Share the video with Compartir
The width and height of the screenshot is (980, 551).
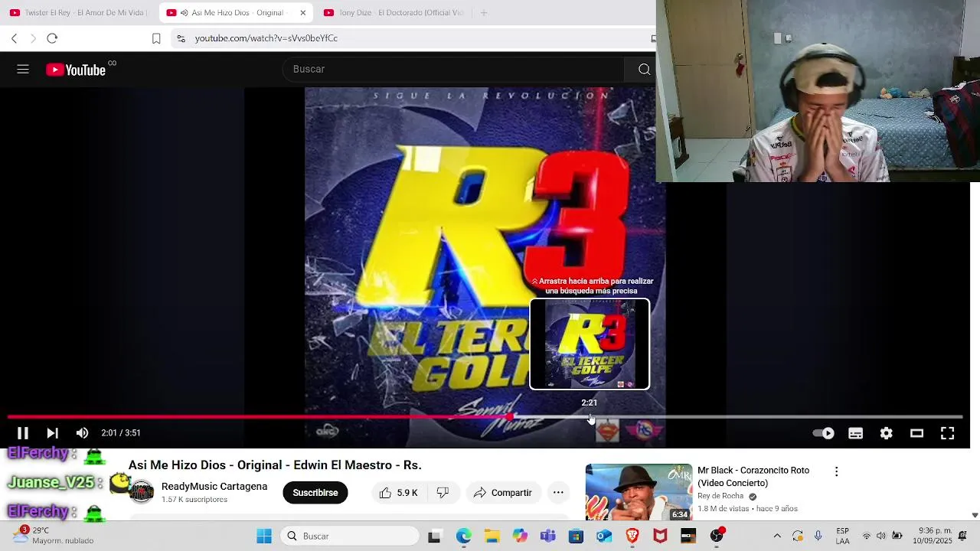(502, 493)
